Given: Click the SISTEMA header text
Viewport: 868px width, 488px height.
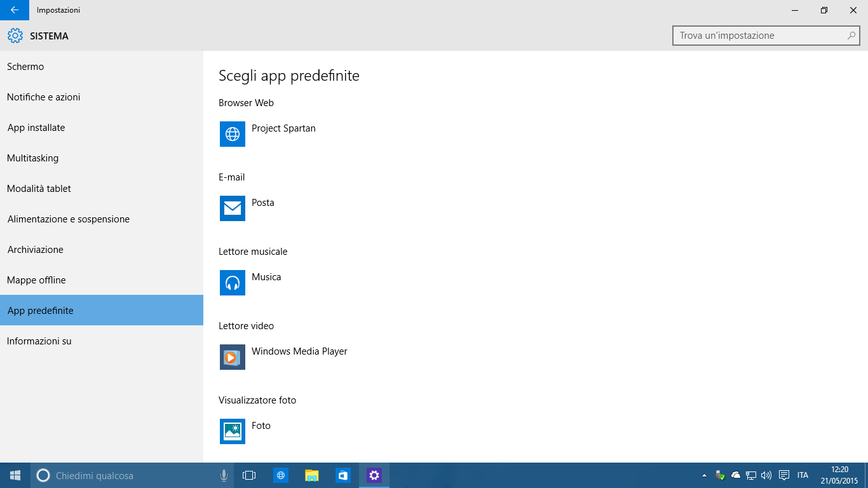Looking at the screenshot, I should 49,36.
